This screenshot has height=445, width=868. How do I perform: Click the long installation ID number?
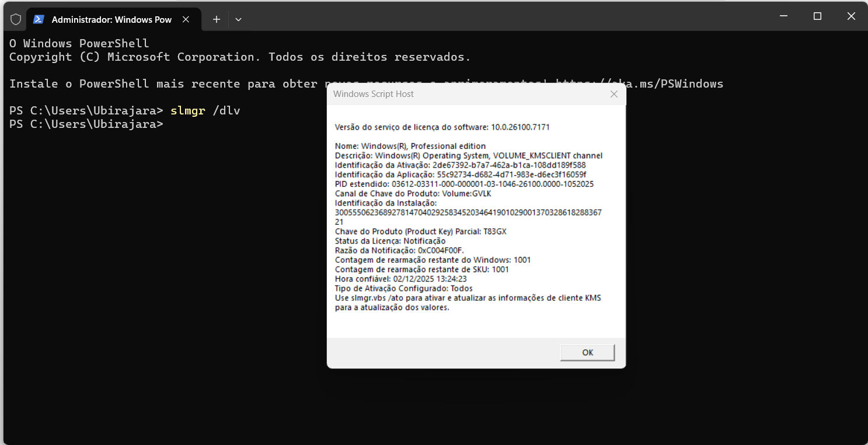pyautogui.click(x=468, y=217)
